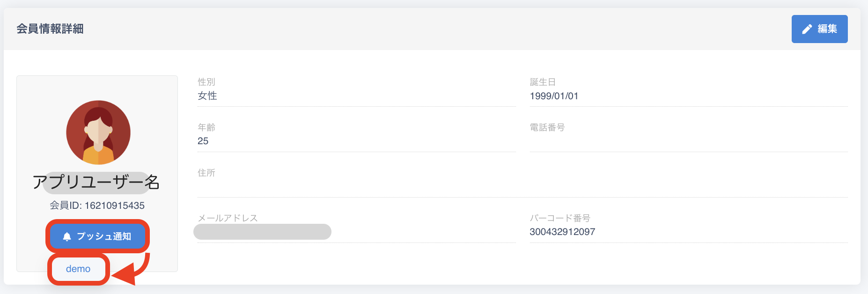Viewport: 868px width, 294px height.
Task: Click the pencil icon on the 編集 button
Action: (x=807, y=29)
